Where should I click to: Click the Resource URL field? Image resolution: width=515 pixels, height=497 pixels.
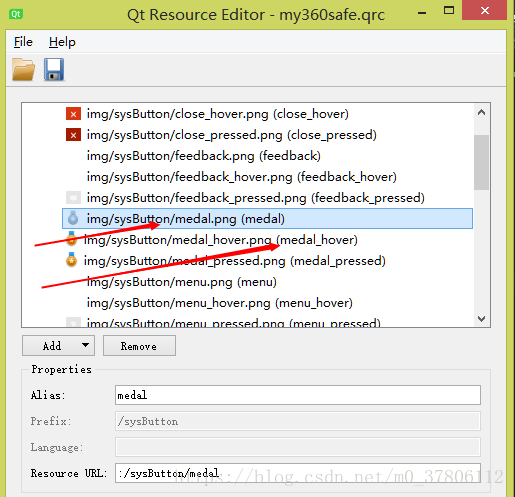[x=298, y=473]
